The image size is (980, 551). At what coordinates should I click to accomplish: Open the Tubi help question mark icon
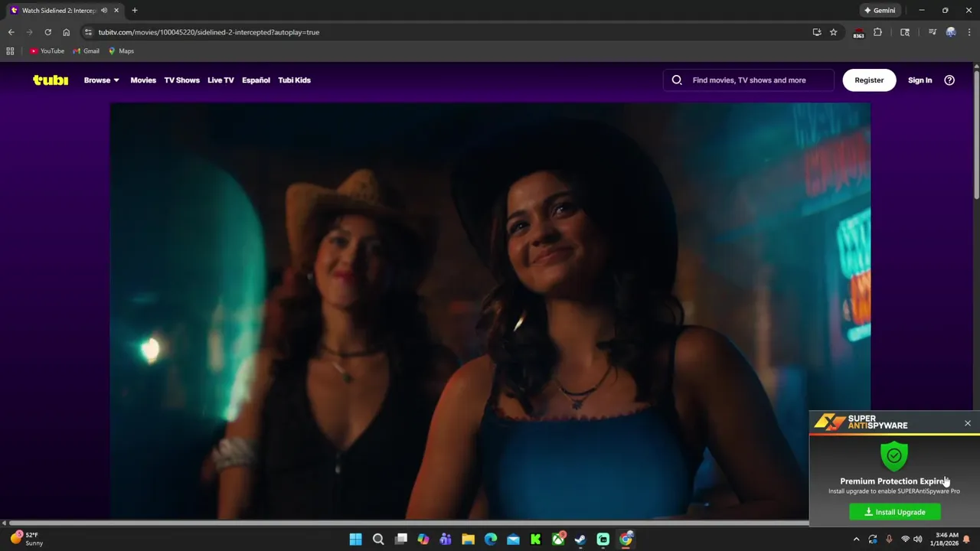pyautogui.click(x=949, y=80)
